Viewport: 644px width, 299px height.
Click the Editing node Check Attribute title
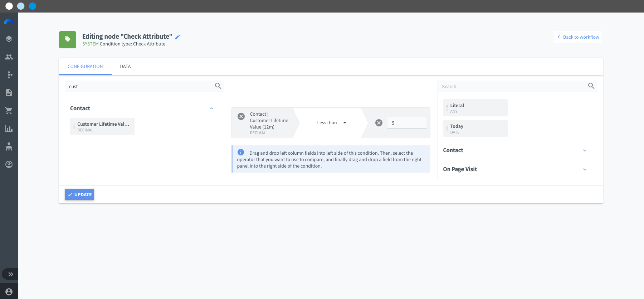pyautogui.click(x=127, y=37)
